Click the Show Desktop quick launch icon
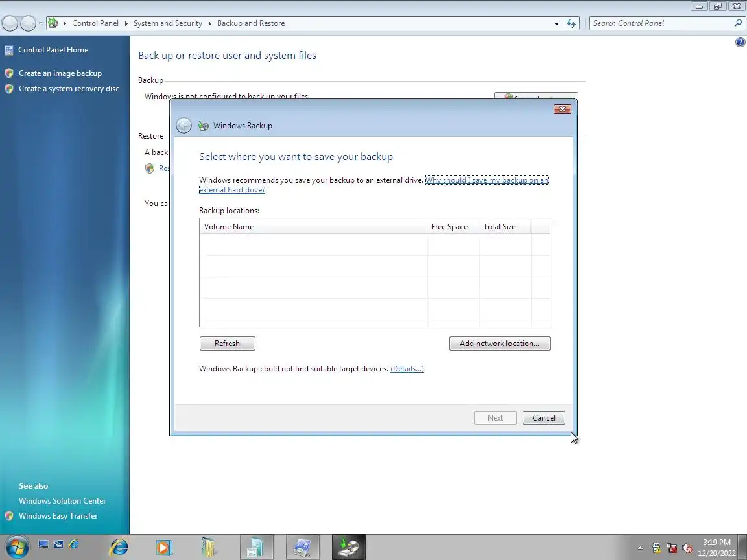 pyautogui.click(x=43, y=544)
